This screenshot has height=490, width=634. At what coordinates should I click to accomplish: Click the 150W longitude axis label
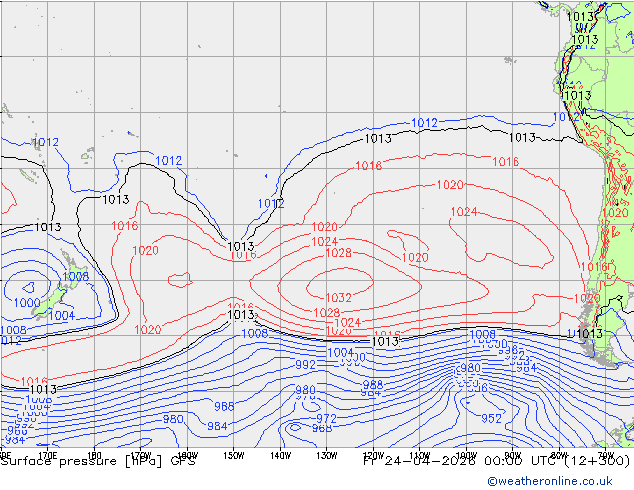(x=234, y=456)
